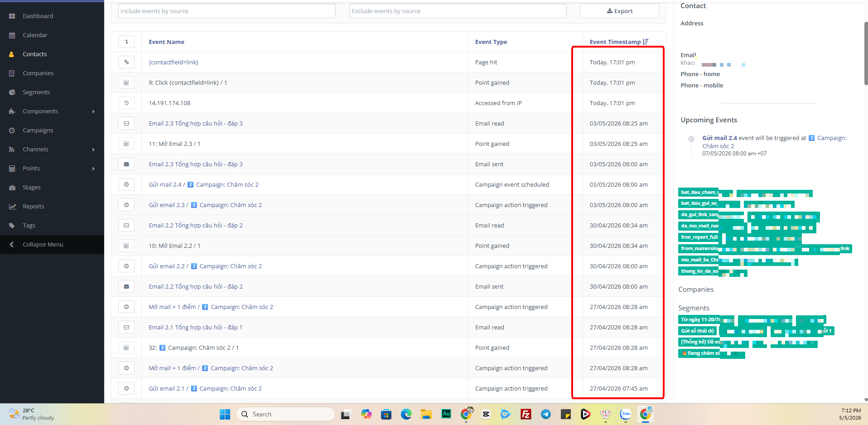The height and width of the screenshot is (425, 868).
Task: Click the 'Exclude events by source' field
Action: coord(458,11)
